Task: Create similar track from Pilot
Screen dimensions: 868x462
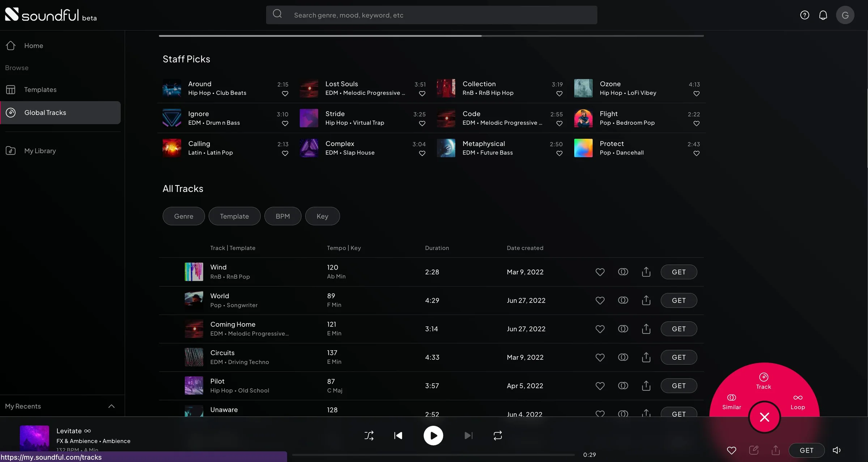Action: point(623,385)
